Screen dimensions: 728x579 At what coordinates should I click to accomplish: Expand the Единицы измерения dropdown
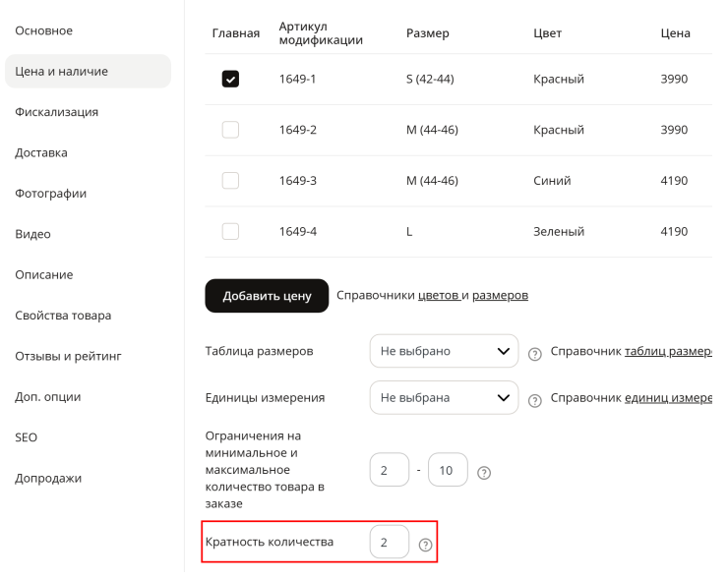pyautogui.click(x=444, y=397)
